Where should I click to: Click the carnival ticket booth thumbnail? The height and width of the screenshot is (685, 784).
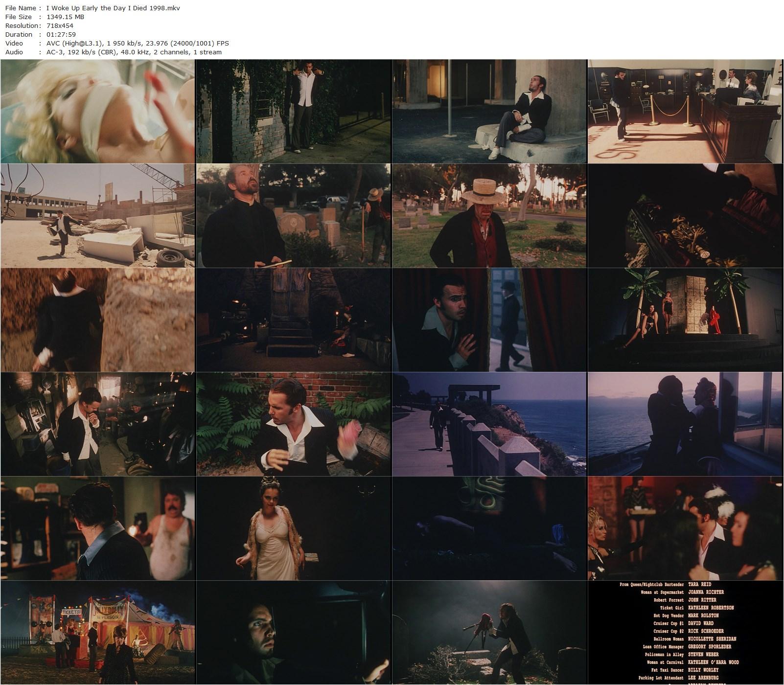click(98, 633)
